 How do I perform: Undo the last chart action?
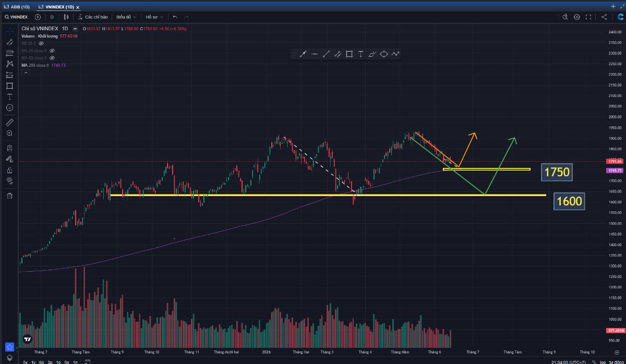175,17
